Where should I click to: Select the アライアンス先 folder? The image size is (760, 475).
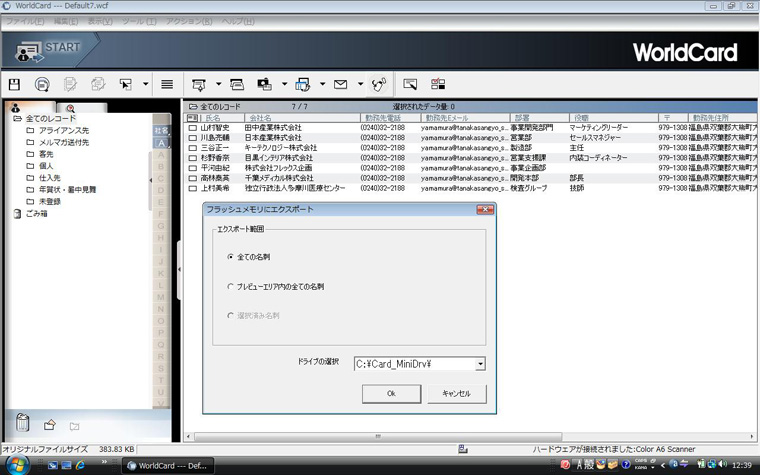pos(63,130)
